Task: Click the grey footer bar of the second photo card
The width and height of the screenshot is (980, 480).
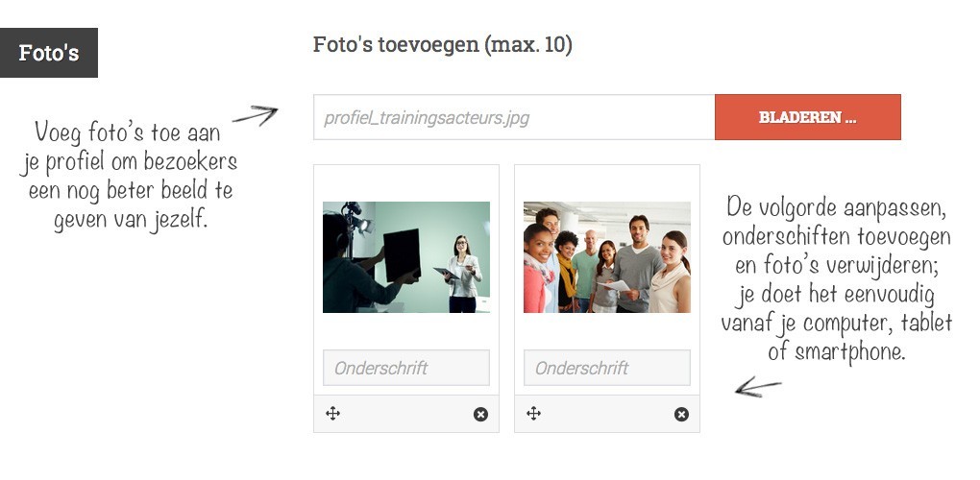Action: click(x=607, y=413)
